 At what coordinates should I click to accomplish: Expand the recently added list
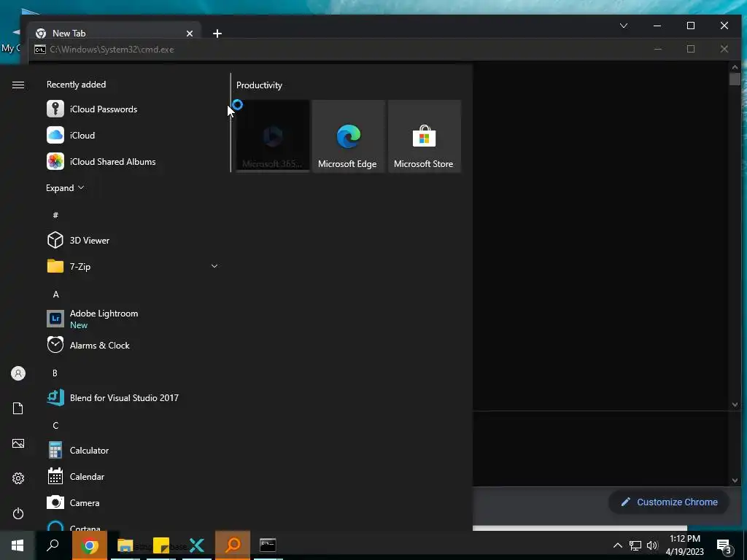[x=65, y=187]
